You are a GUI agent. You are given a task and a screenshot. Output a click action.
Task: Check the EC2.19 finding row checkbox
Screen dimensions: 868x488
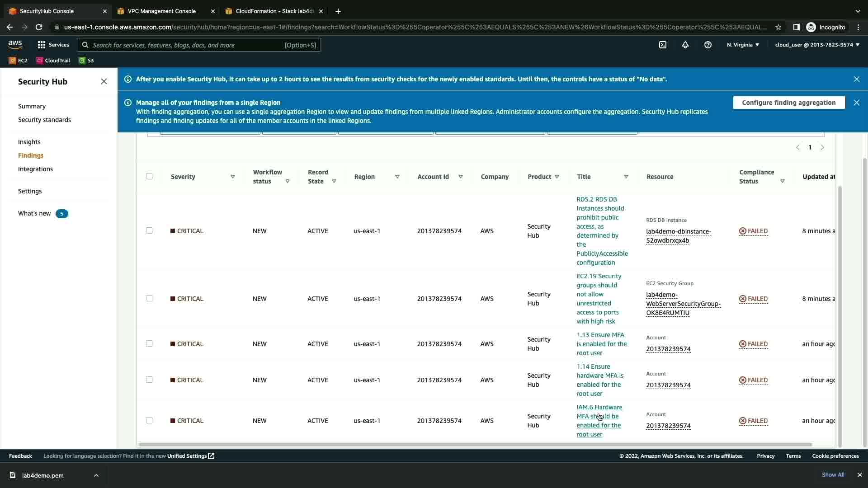coord(149,298)
